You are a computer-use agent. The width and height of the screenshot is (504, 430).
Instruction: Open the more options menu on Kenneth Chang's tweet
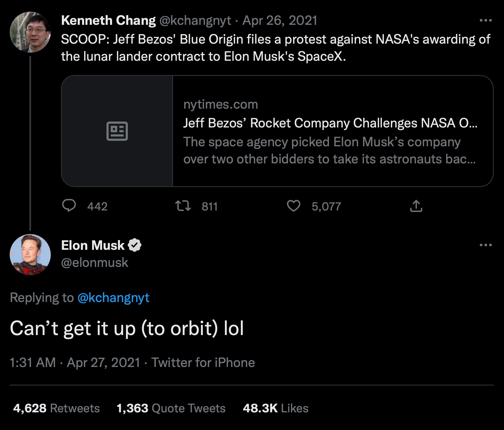click(487, 19)
